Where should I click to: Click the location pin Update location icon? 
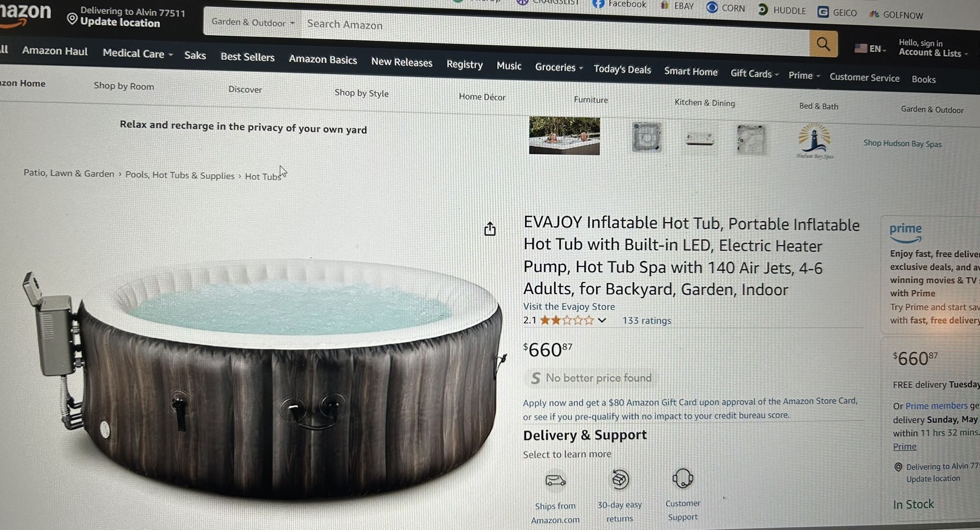tap(72, 19)
